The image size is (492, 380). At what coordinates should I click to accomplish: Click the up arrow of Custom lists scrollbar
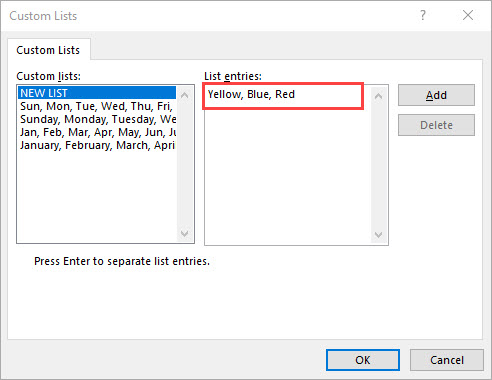point(184,95)
